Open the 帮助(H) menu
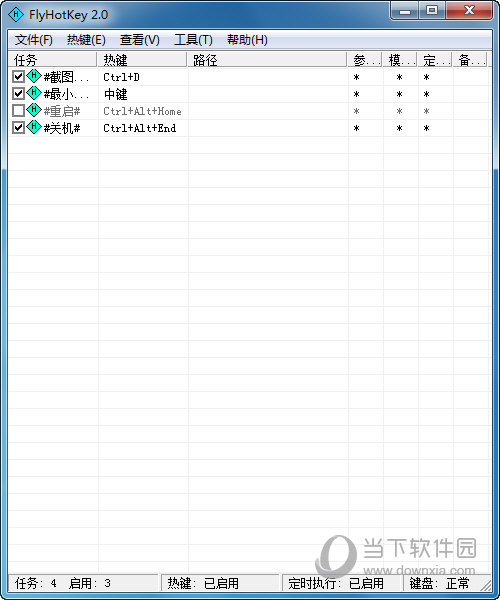 pyautogui.click(x=247, y=40)
